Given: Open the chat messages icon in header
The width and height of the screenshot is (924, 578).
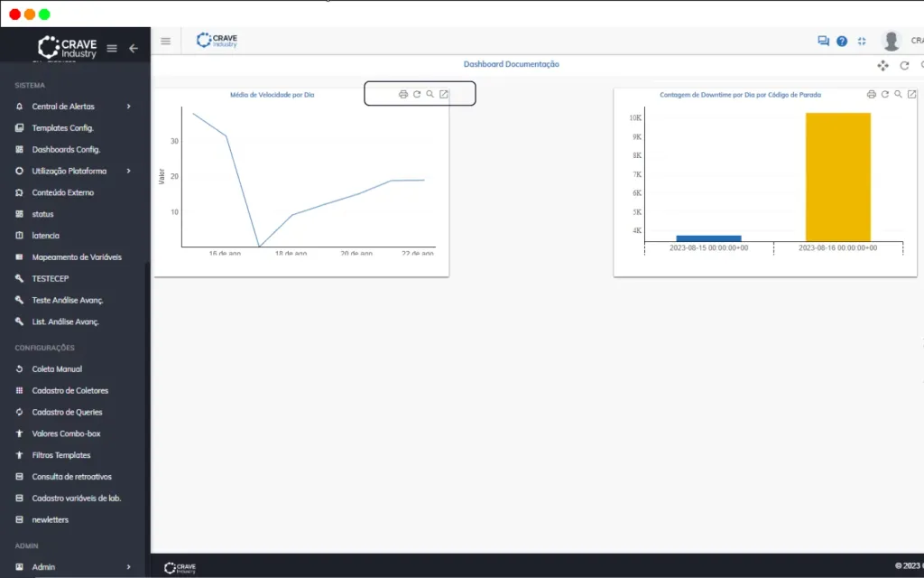Looking at the screenshot, I should tap(823, 41).
